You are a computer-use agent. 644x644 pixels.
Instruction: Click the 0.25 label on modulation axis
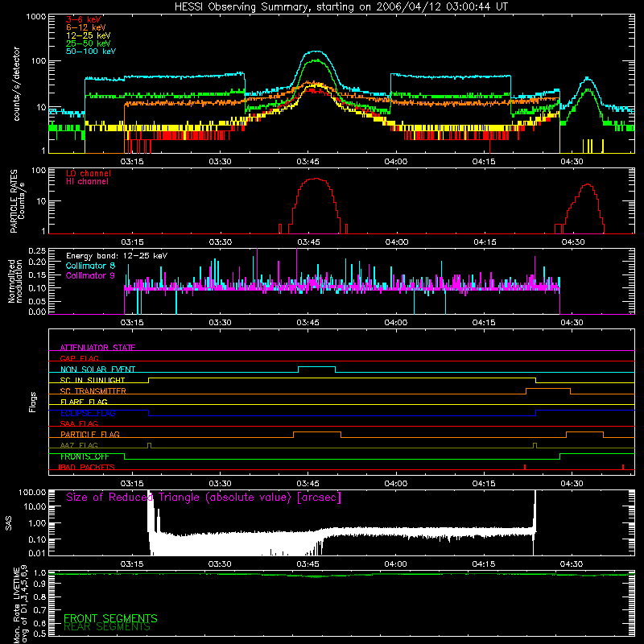[37, 251]
